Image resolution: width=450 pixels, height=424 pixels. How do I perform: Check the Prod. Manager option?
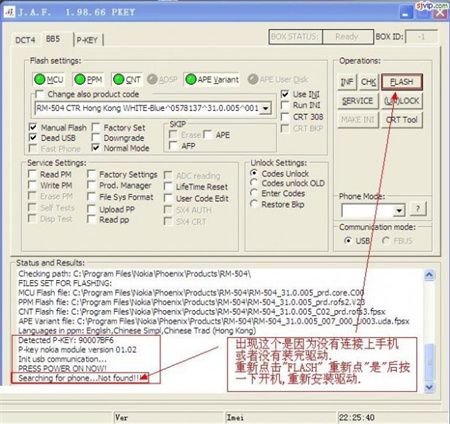[x=91, y=185]
